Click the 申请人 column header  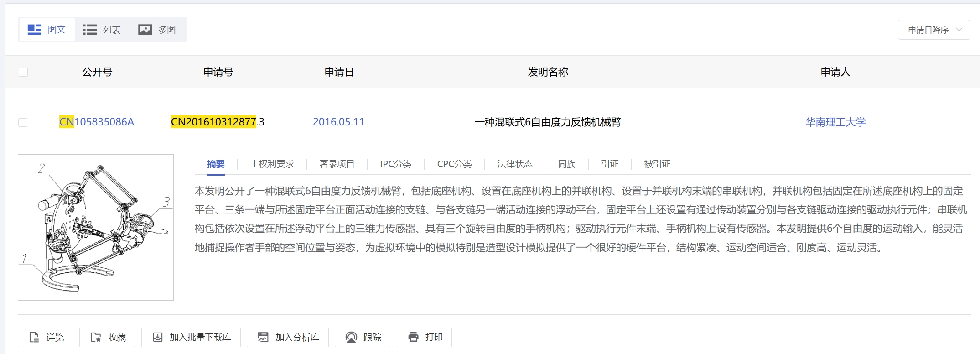835,72
